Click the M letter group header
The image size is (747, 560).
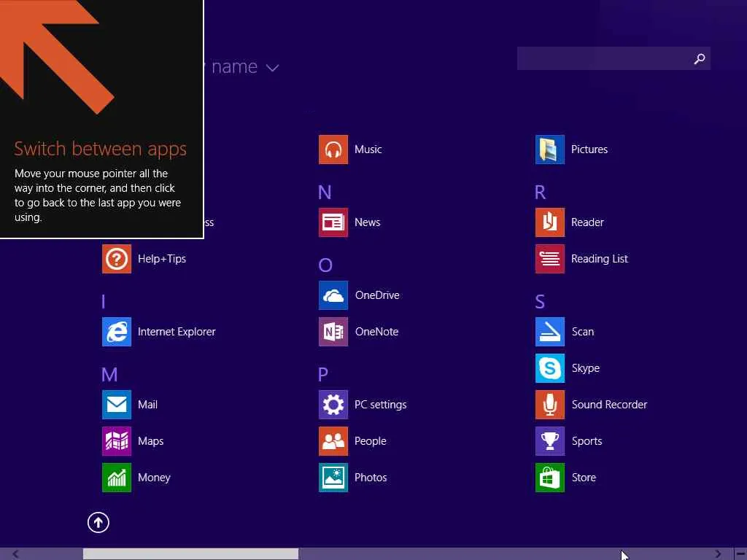coord(109,375)
